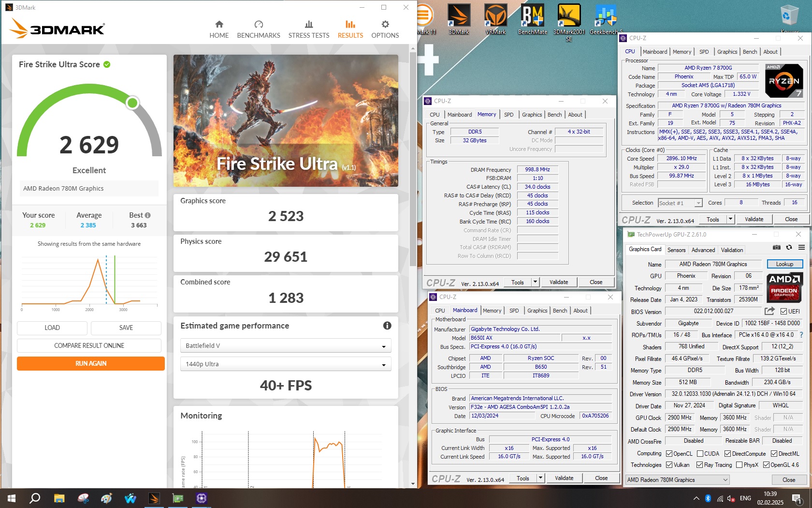Toggle the DirectML checkbox in GPU-Z

(774, 454)
